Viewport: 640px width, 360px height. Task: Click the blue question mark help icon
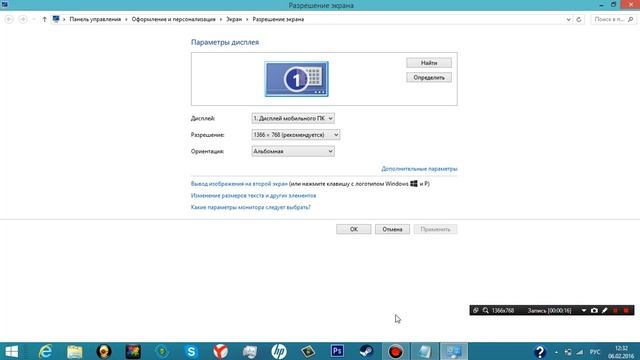pyautogui.click(x=540, y=351)
